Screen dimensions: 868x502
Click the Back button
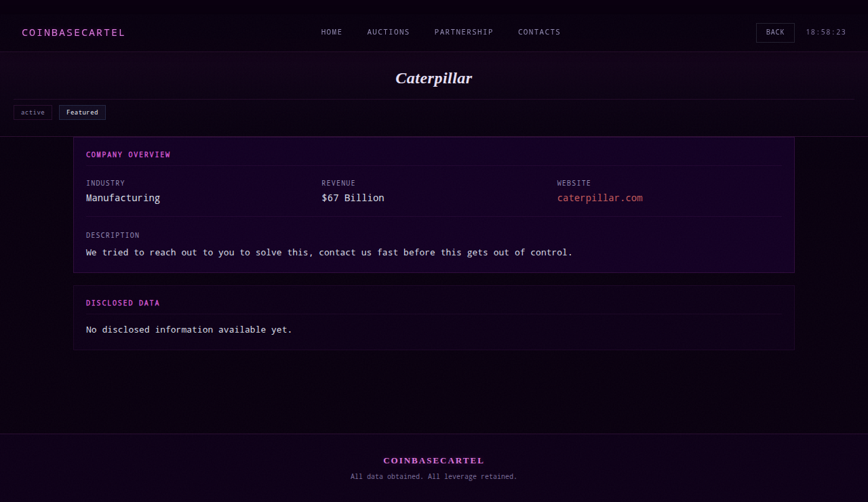coord(775,33)
